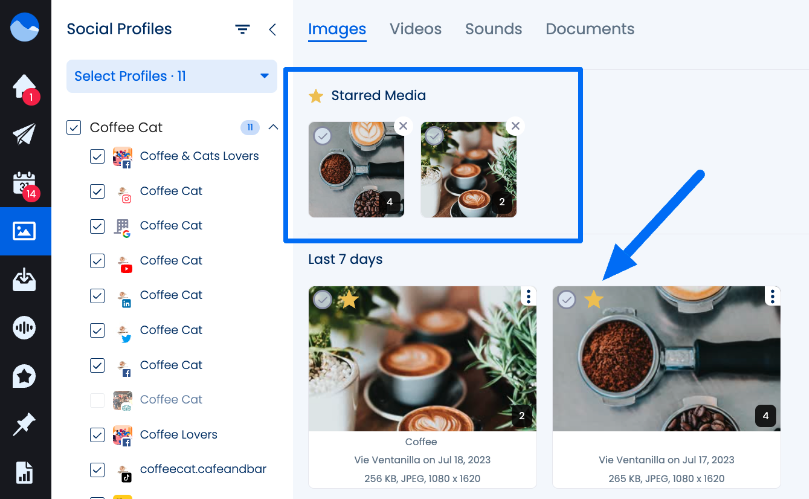The height and width of the screenshot is (499, 809).
Task: Click Vie Ventanilla on Jul 17, 2023 text
Action: point(666,460)
